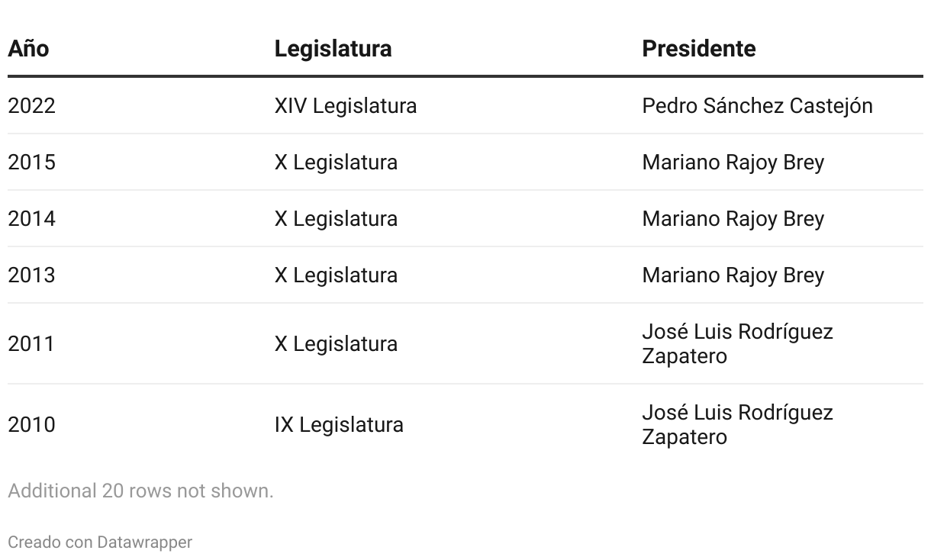Click José Luis Rodríguez Zapatero in 2010 row
931x560 pixels.
pos(737,424)
